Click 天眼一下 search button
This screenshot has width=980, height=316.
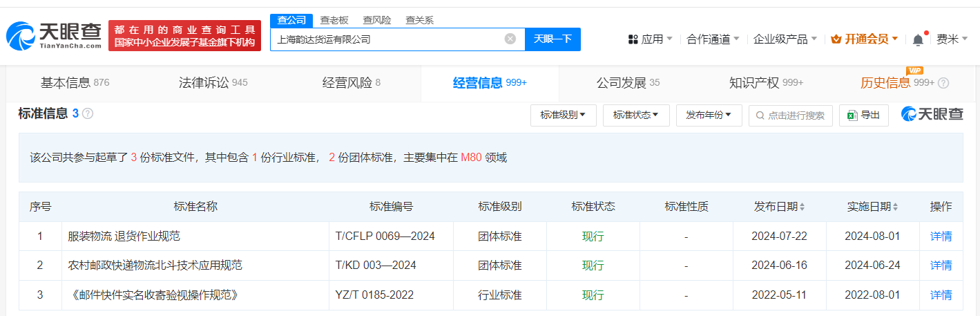tap(553, 39)
